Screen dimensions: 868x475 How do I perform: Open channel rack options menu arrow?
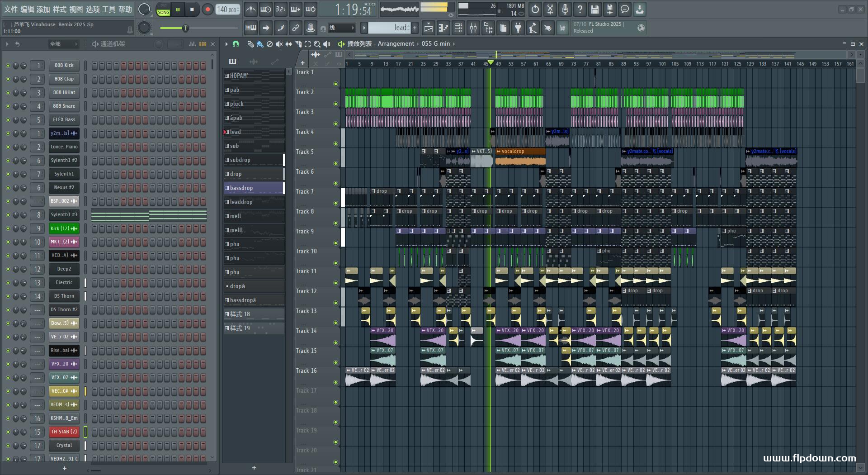click(7, 44)
